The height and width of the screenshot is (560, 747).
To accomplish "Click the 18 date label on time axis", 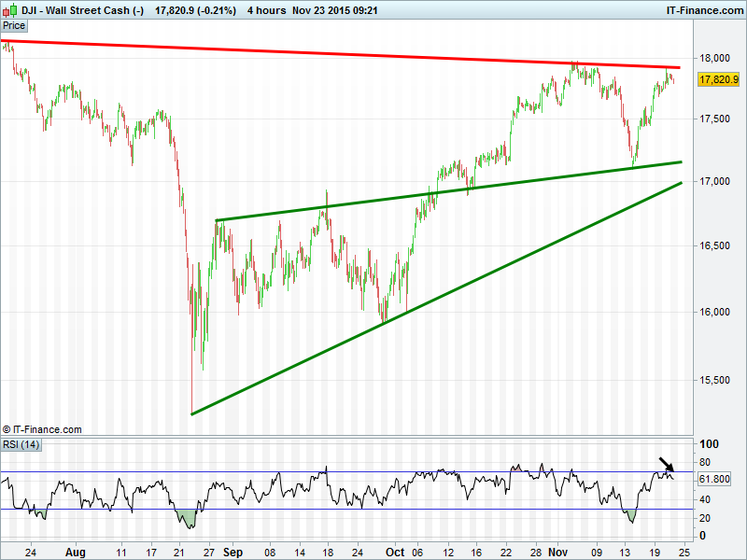I will (x=328, y=553).
